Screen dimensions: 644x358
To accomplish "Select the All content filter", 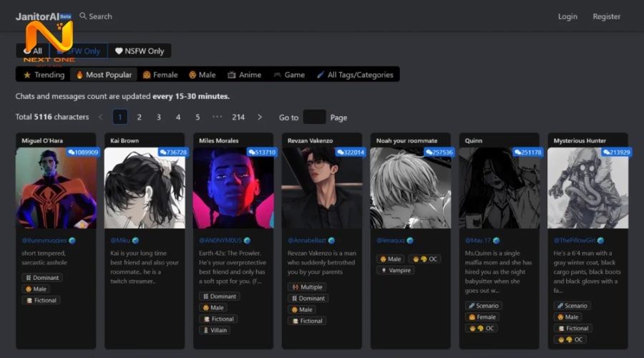I will 33,51.
